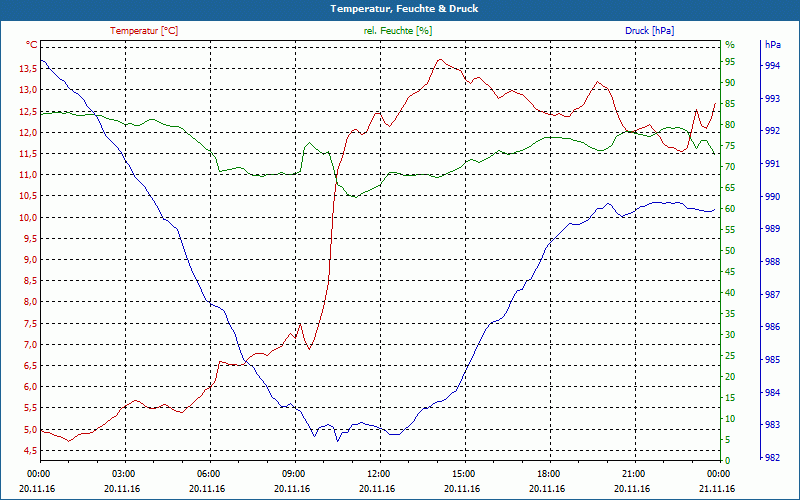The image size is (800, 500).
Task: Select the blue 'Druck [hPa]' legend label
Action: tap(649, 31)
